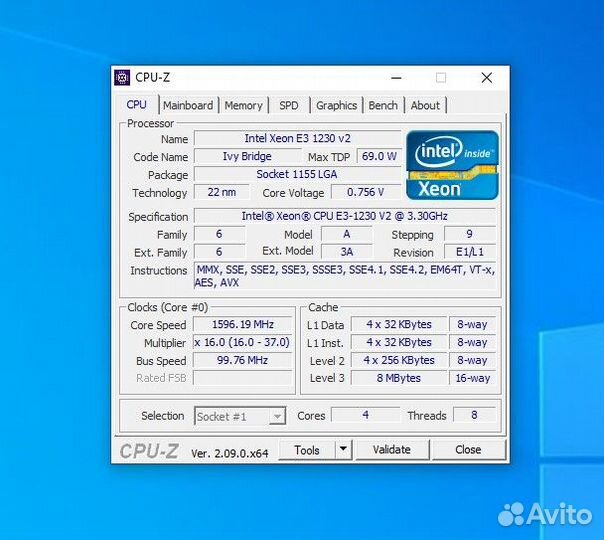Screen dimensions: 604x540
Task: Click the Tools button
Action: 307,450
